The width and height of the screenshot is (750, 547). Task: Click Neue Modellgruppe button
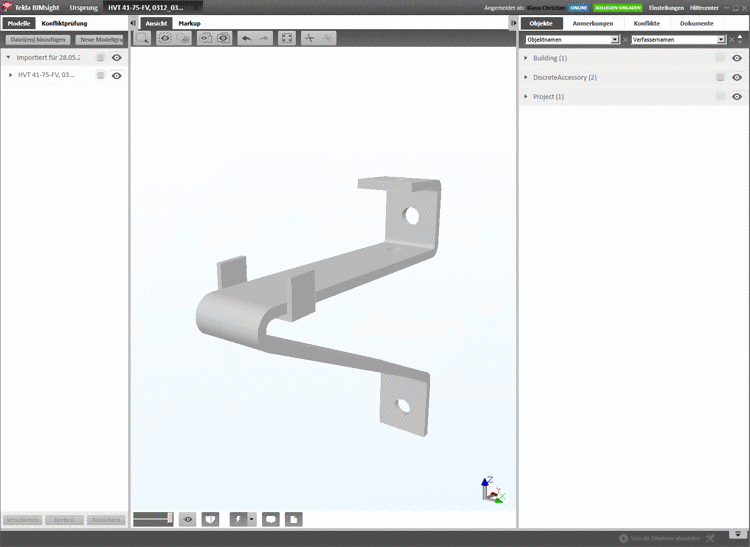pos(100,40)
